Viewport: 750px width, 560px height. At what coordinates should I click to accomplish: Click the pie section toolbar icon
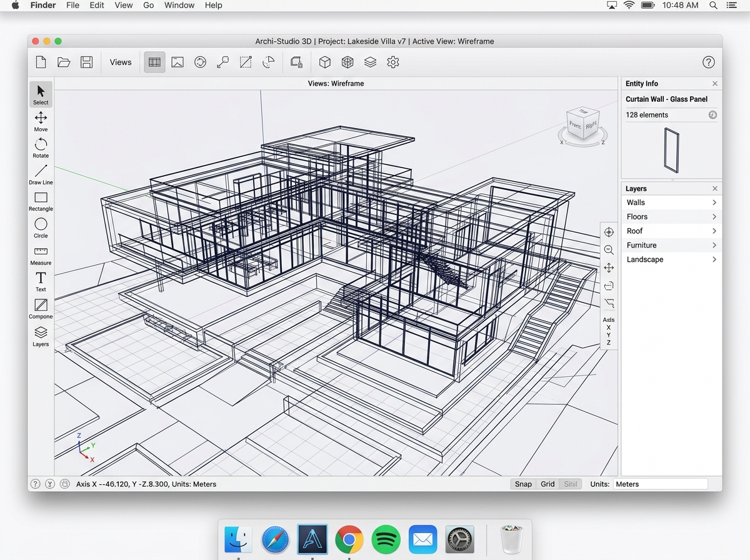[x=268, y=62]
